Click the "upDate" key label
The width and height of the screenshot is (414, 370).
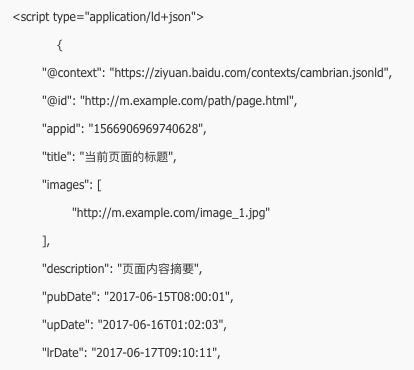66,325
